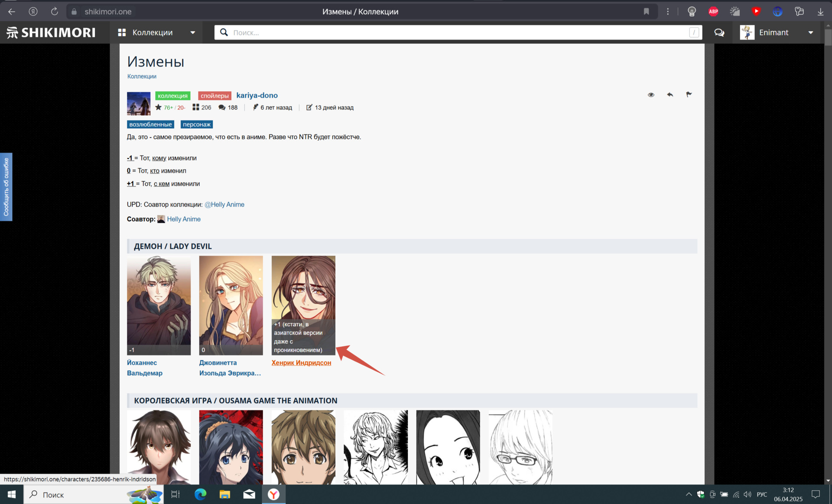Open the browser three-dot menu
Image resolution: width=832 pixels, height=504 pixels.
click(668, 12)
